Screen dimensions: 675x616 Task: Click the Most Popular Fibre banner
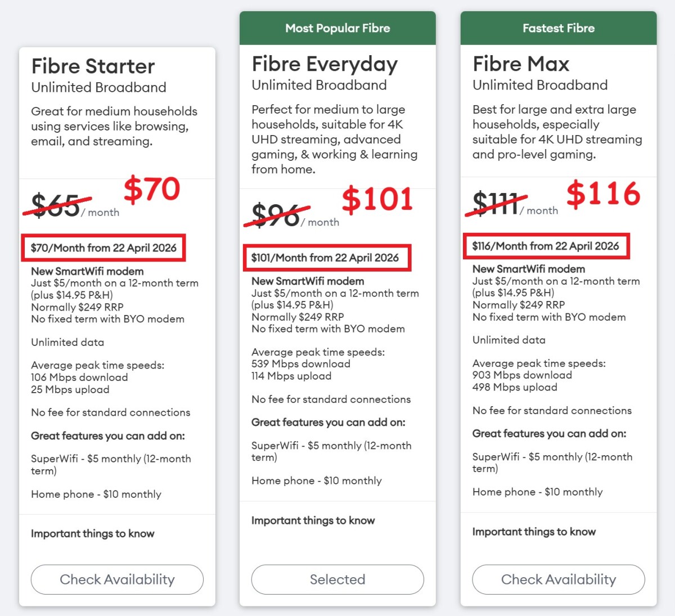click(337, 28)
